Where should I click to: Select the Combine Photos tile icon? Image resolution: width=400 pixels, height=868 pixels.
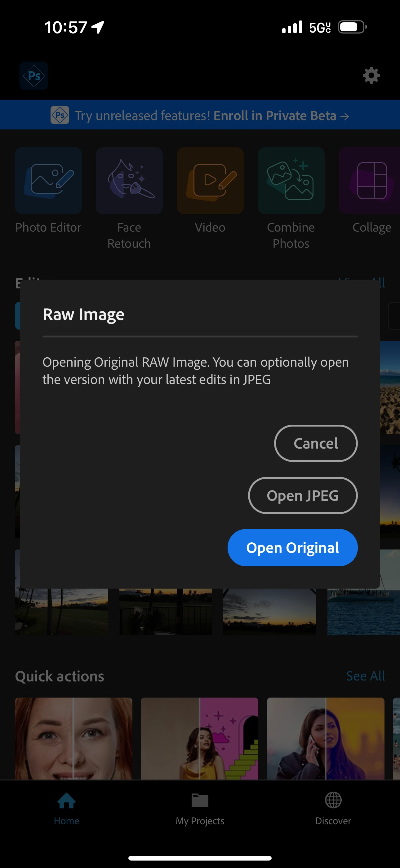(x=291, y=181)
